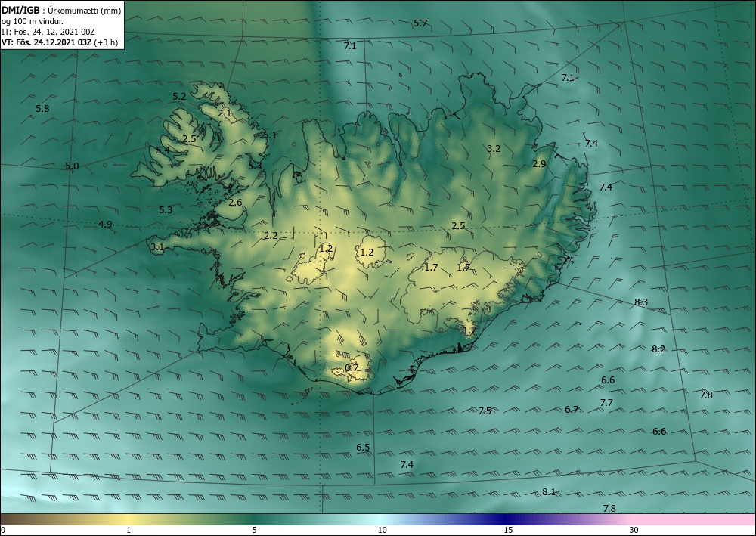Select the 8.2 value label
Image resolution: width=756 pixels, height=536 pixels.
click(x=658, y=349)
